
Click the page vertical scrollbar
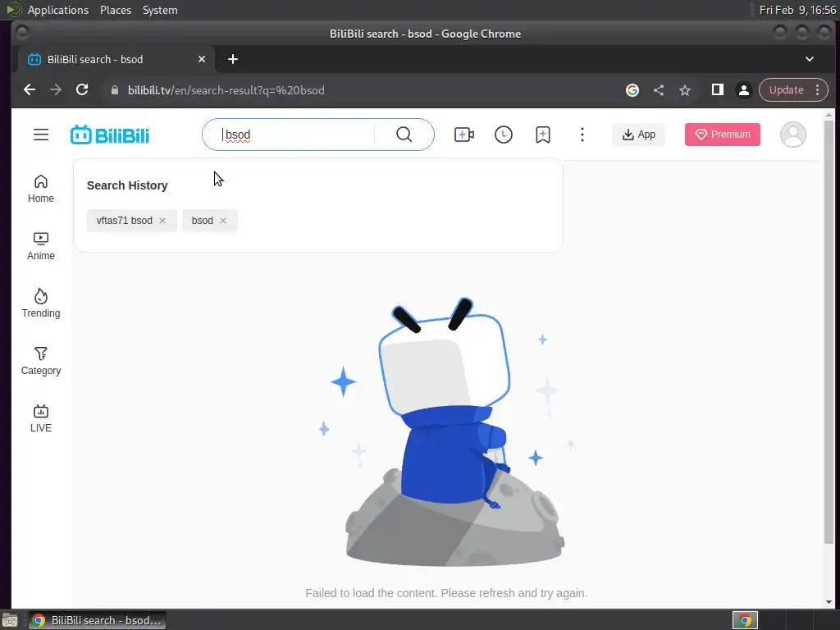[x=829, y=332]
